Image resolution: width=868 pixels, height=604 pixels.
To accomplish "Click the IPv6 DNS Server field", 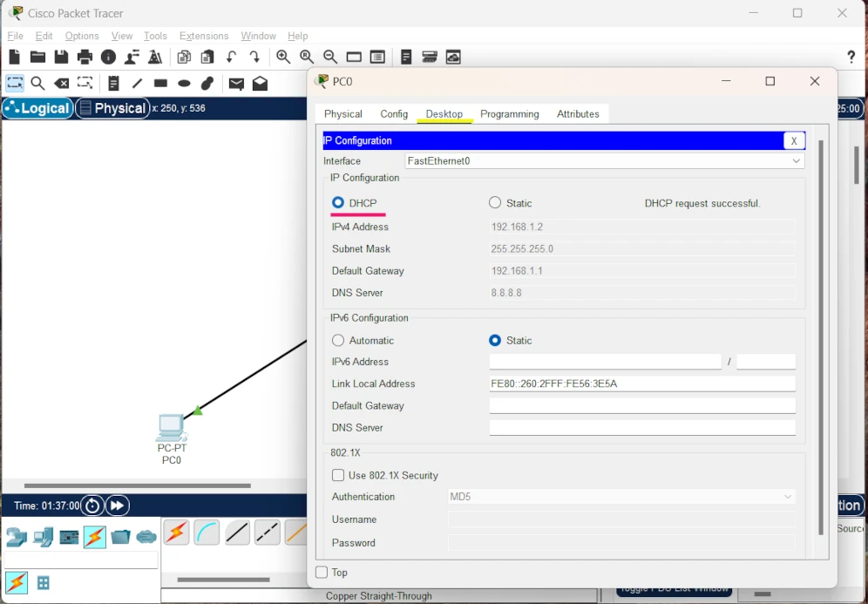I will [642, 428].
